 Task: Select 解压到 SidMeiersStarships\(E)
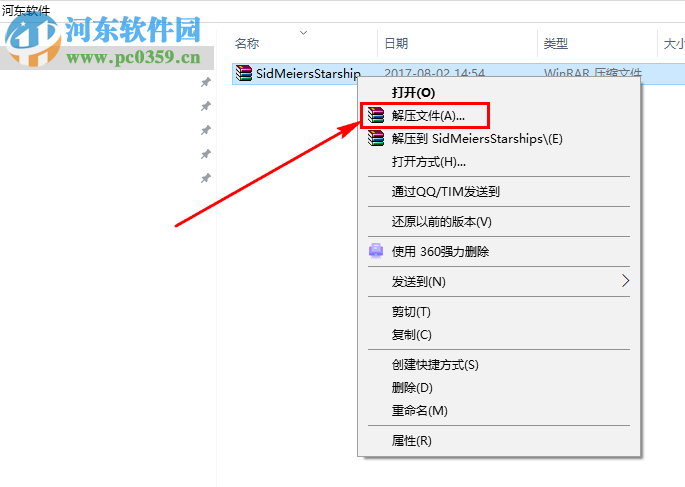tap(477, 139)
